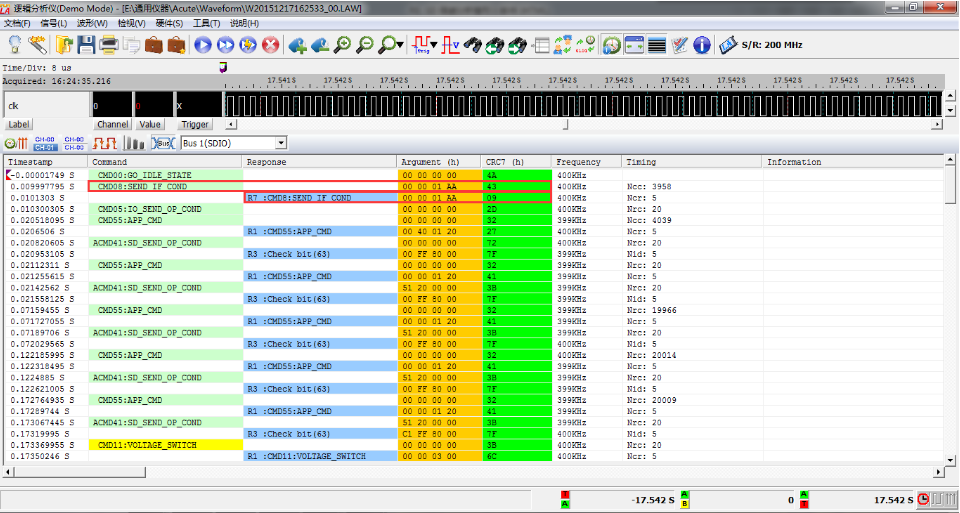The height and width of the screenshot is (513, 960).
Task: Click the Value column header button
Action: [150, 124]
